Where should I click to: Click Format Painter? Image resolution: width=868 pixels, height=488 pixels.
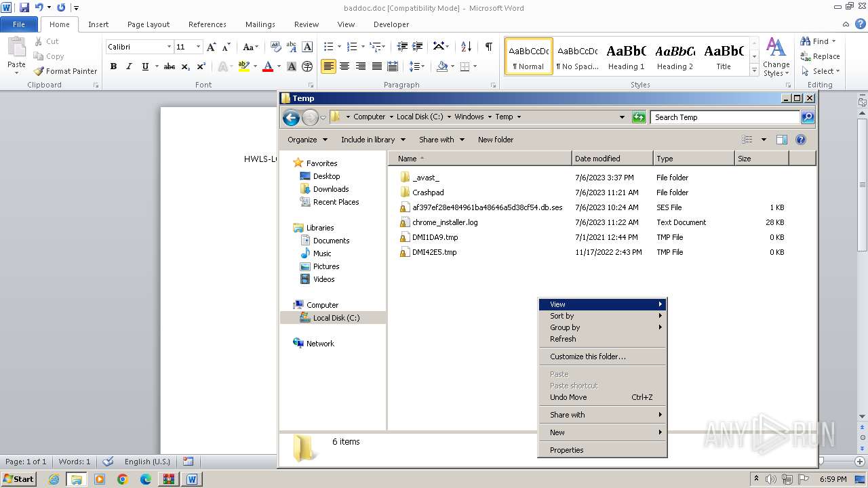pos(65,71)
